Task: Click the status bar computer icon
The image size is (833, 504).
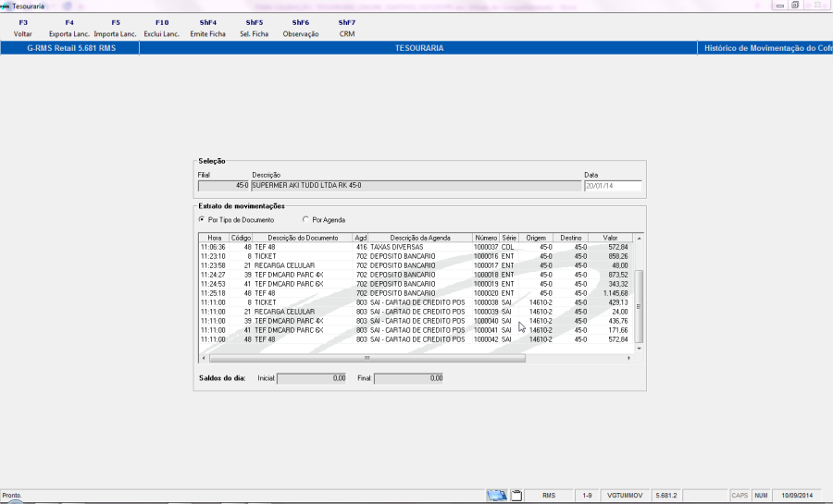Action: 497,496
